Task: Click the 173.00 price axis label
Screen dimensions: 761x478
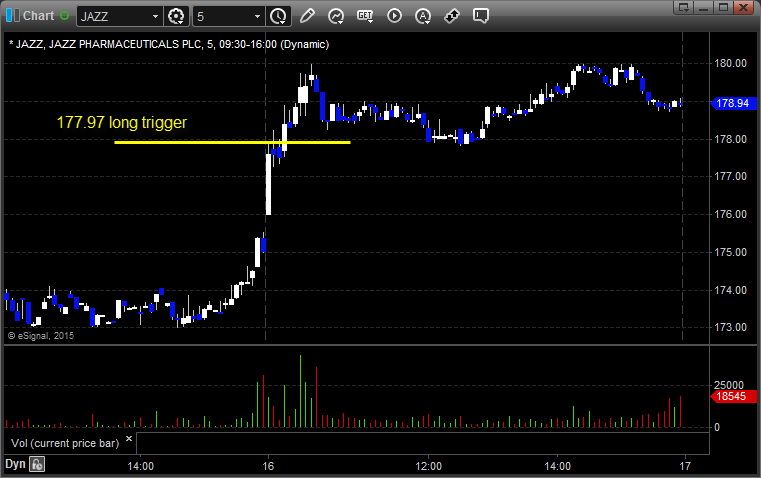Action: [730, 327]
